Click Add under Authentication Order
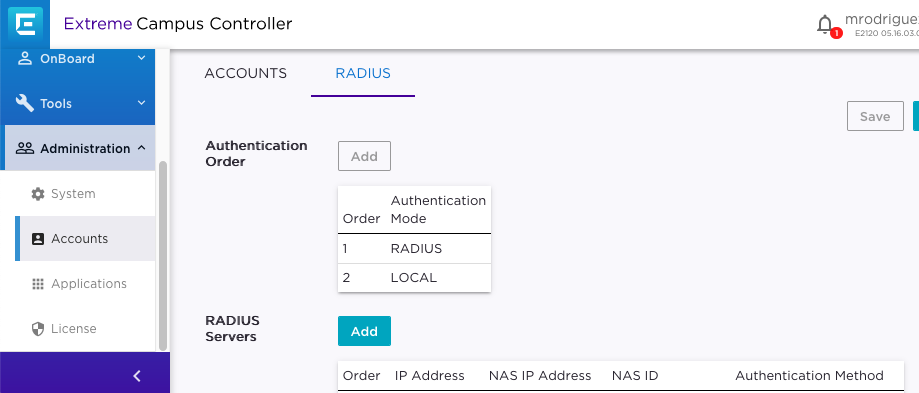 coord(364,156)
